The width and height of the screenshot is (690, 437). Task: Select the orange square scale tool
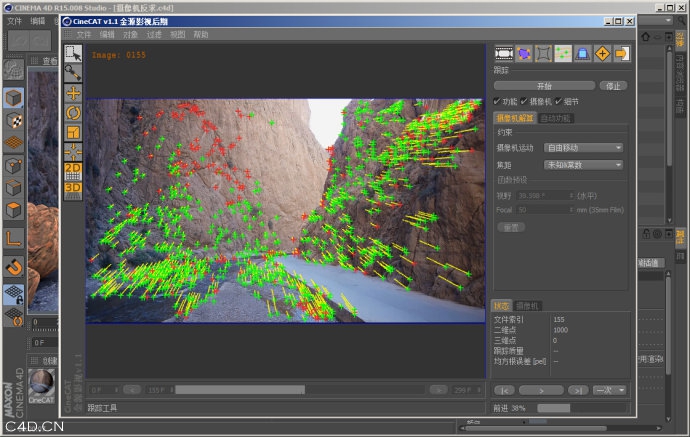[73, 132]
